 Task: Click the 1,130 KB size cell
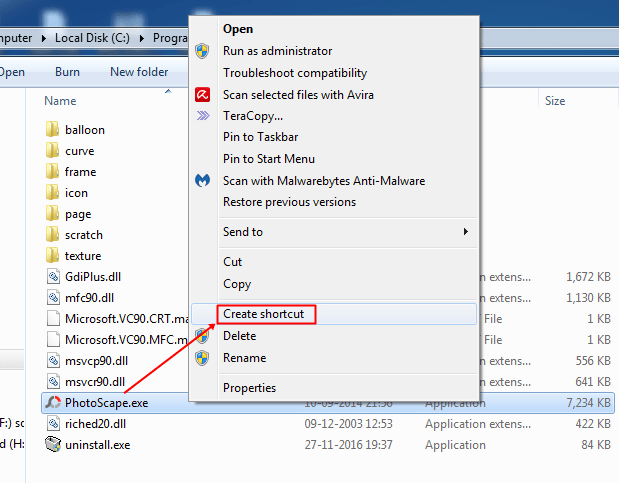coord(588,298)
